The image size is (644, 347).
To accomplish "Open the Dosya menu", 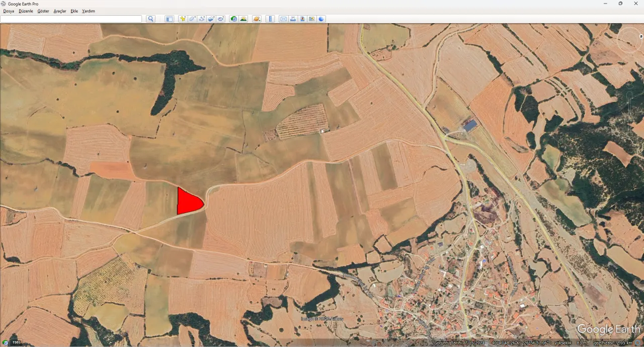I will [x=9, y=11].
